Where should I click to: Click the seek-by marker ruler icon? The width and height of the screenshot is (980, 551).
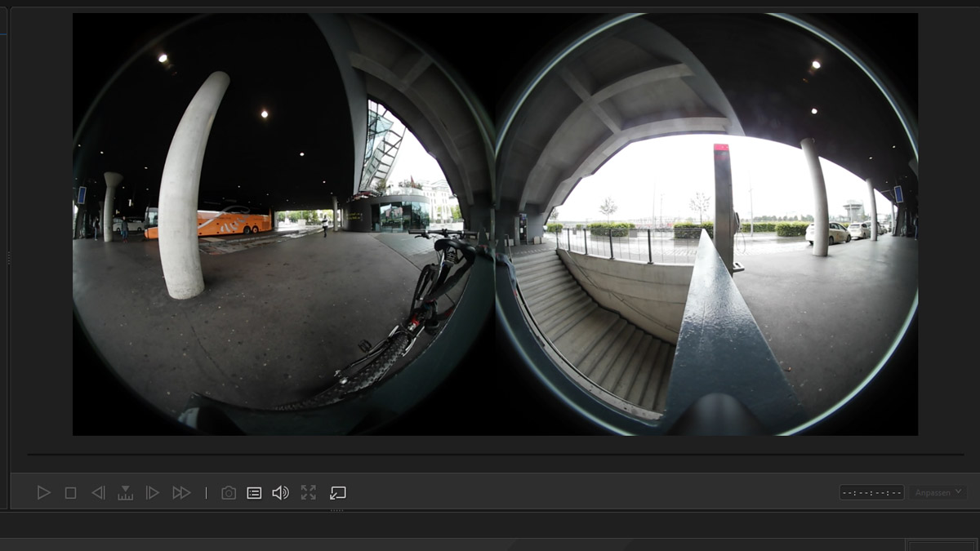coord(125,493)
